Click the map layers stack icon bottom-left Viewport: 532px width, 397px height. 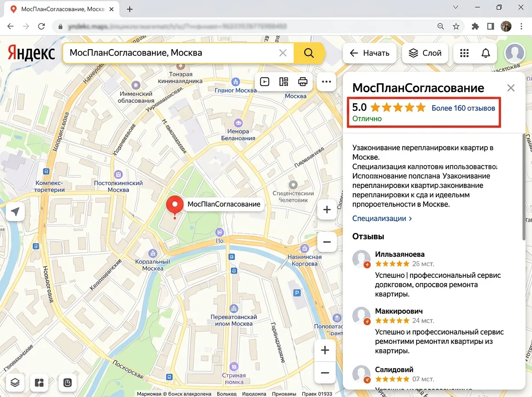click(15, 382)
